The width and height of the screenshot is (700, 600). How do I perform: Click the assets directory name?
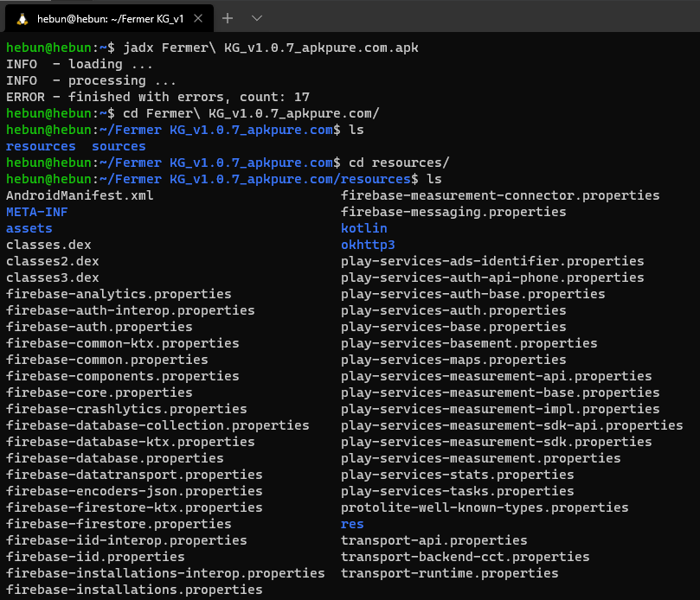pos(29,228)
